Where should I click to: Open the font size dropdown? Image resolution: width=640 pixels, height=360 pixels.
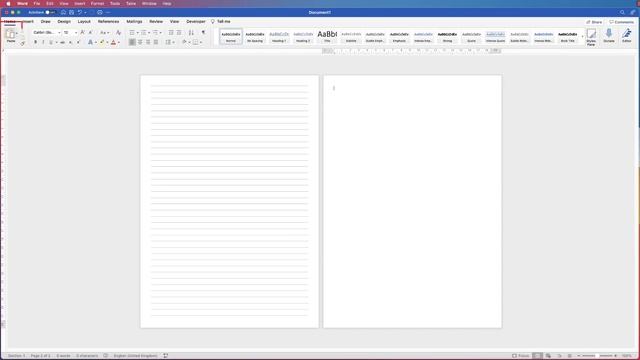tap(76, 33)
